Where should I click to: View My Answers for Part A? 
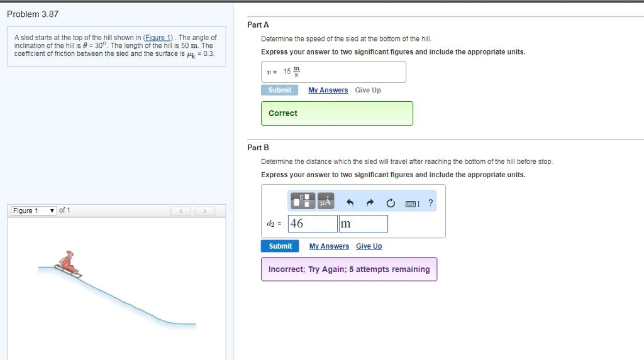pyautogui.click(x=328, y=90)
